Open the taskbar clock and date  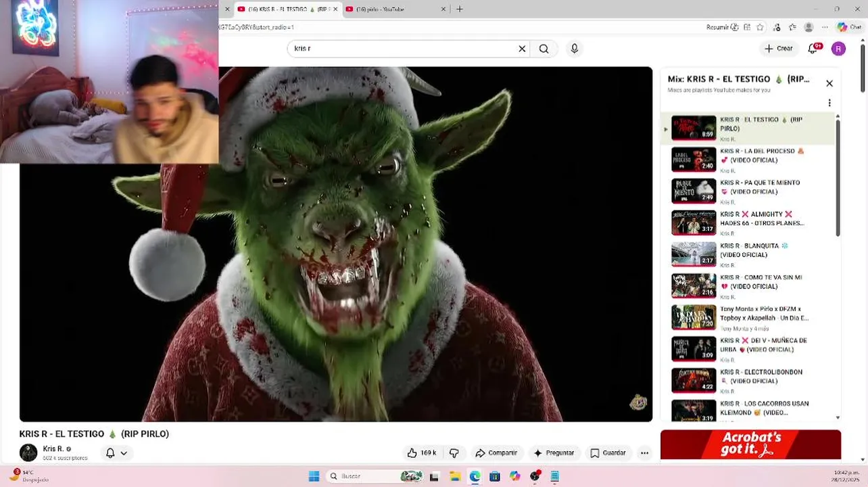coord(845,476)
